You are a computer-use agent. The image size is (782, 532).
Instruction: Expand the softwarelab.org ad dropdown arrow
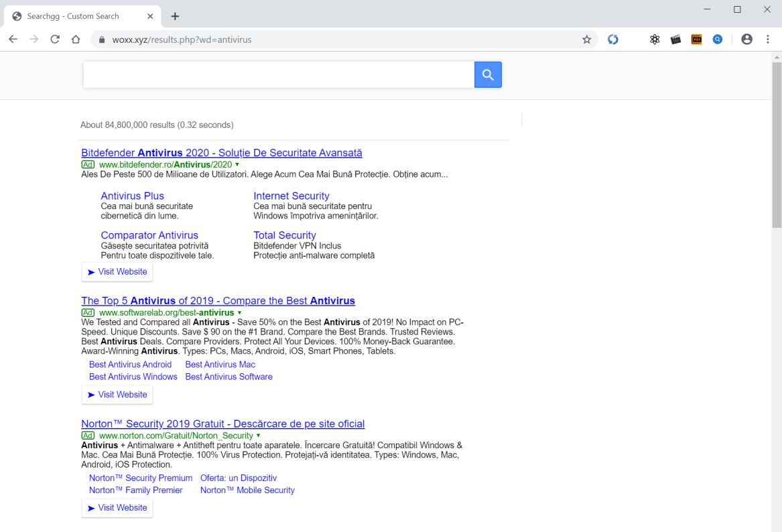point(239,313)
